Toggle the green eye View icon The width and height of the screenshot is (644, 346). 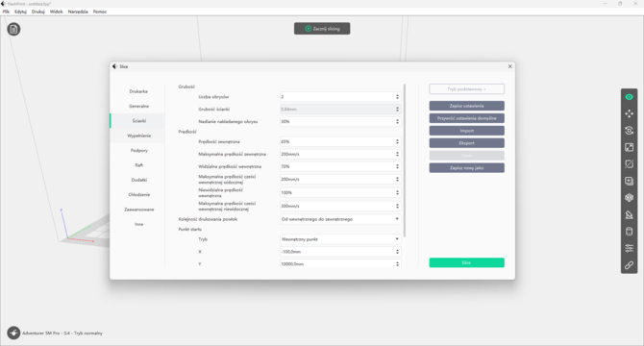coord(629,97)
